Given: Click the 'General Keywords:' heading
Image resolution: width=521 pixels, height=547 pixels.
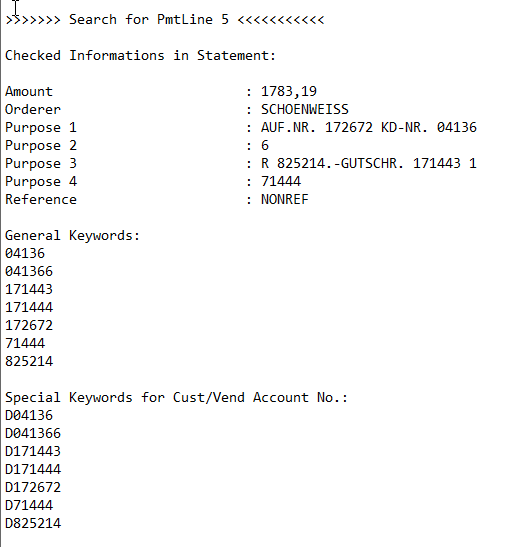Looking at the screenshot, I should point(73,235).
